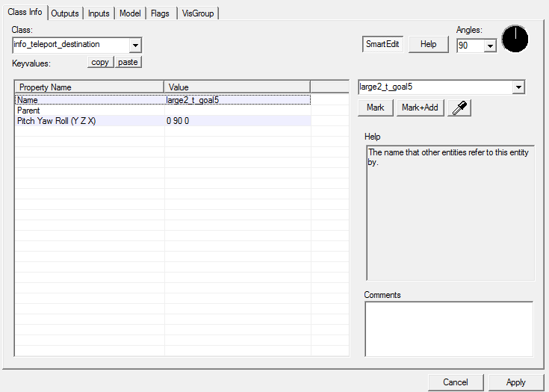Select the VisGroup tab
The height and width of the screenshot is (392, 549).
pyautogui.click(x=198, y=13)
